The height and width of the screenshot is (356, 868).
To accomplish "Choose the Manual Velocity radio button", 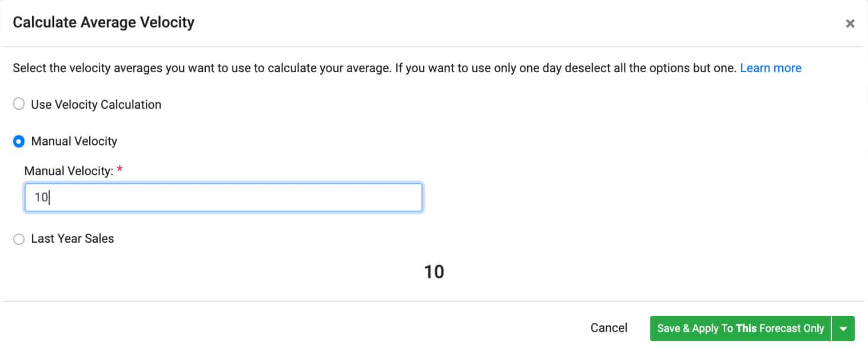I will point(18,141).
